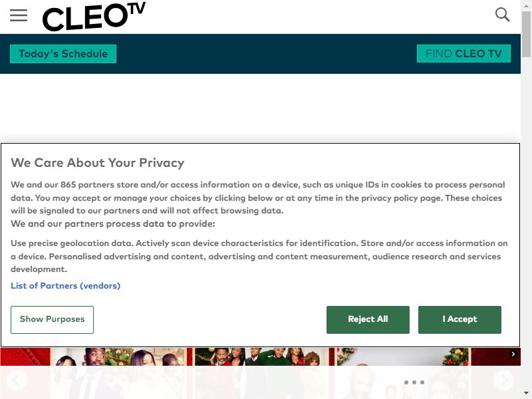This screenshot has height=399, width=532.
Task: Expand Show Purposes privacy options
Action: click(x=52, y=320)
